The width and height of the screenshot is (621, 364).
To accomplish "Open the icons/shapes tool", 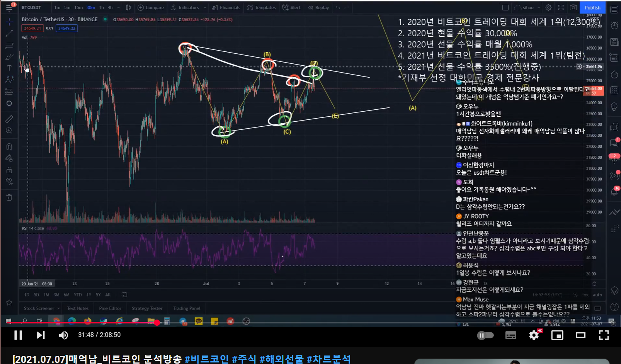I will click(9, 103).
